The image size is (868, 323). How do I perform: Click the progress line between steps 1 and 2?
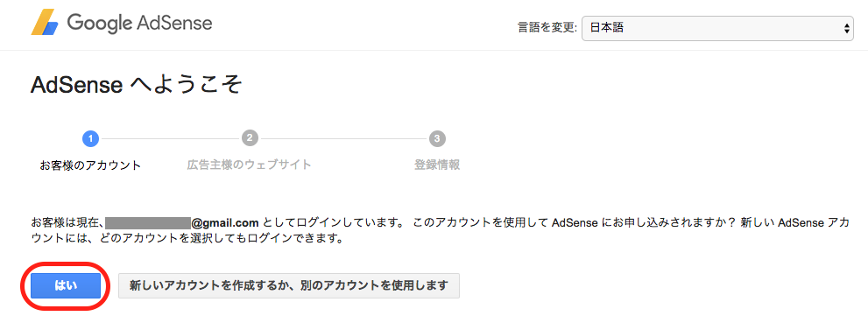[x=170, y=138]
